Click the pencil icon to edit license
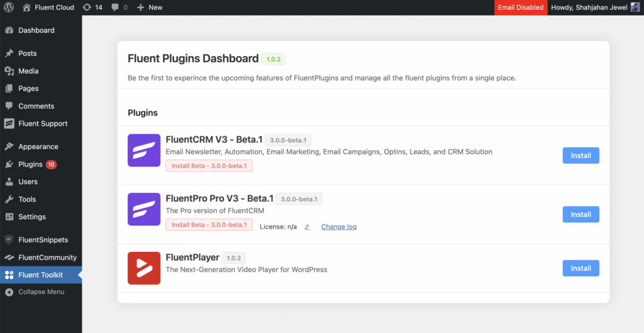The image size is (644, 333). (307, 227)
